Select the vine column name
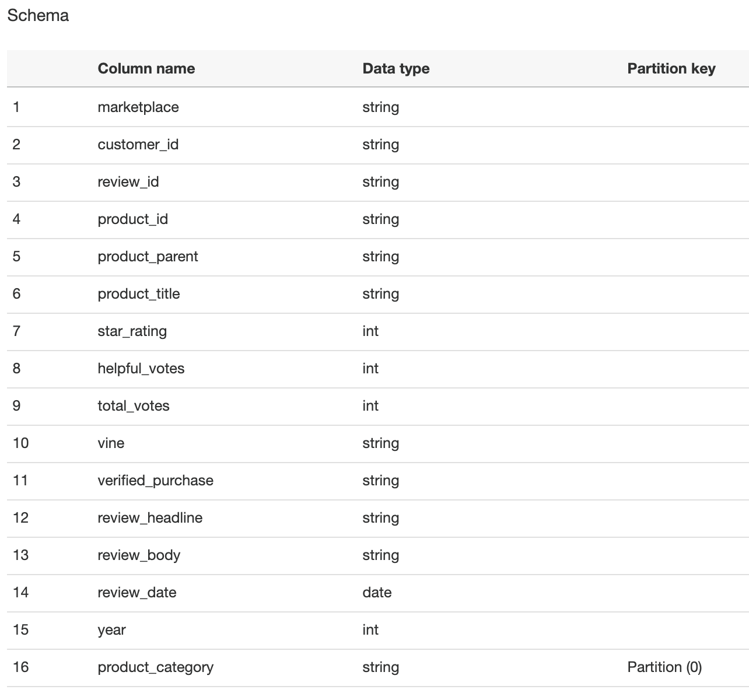749x700 pixels. coord(111,443)
